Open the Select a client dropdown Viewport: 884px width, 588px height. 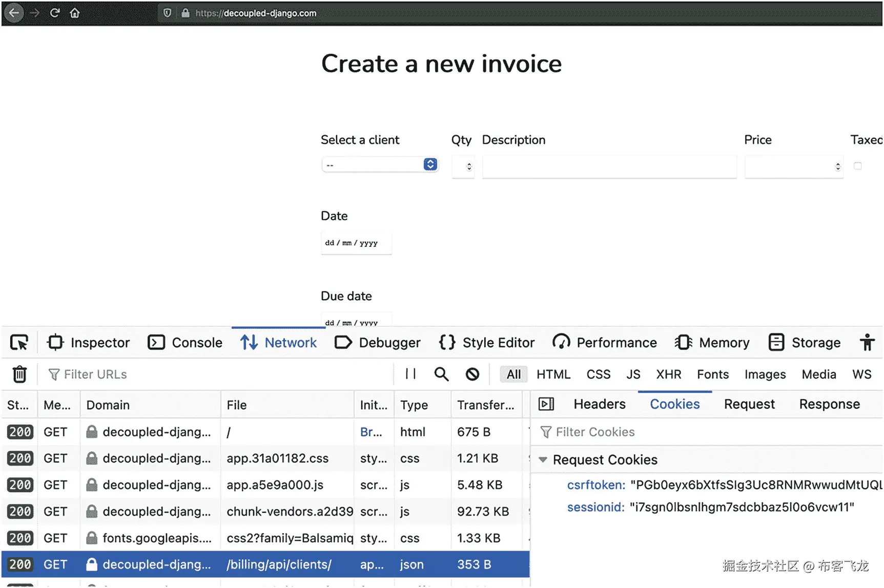coord(380,165)
